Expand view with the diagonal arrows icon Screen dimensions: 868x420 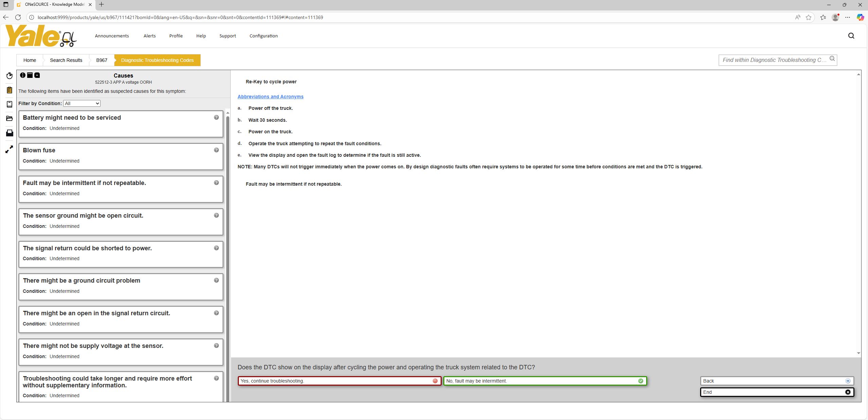tap(9, 149)
